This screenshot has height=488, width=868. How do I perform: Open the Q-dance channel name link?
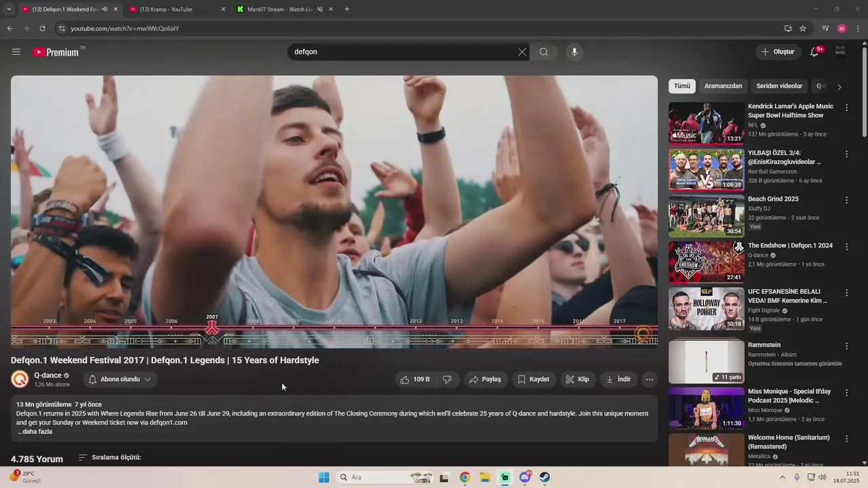point(47,375)
